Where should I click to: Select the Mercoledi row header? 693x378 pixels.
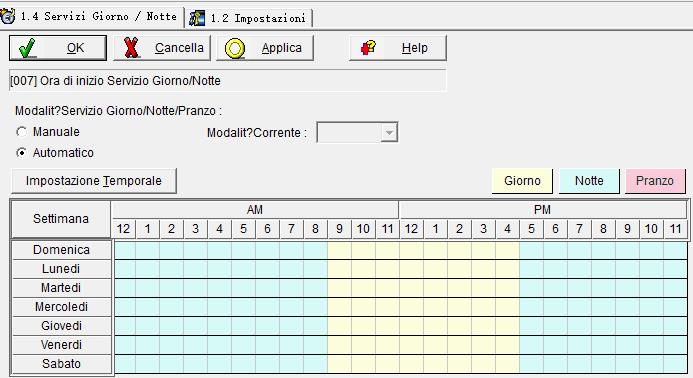[x=61, y=307]
